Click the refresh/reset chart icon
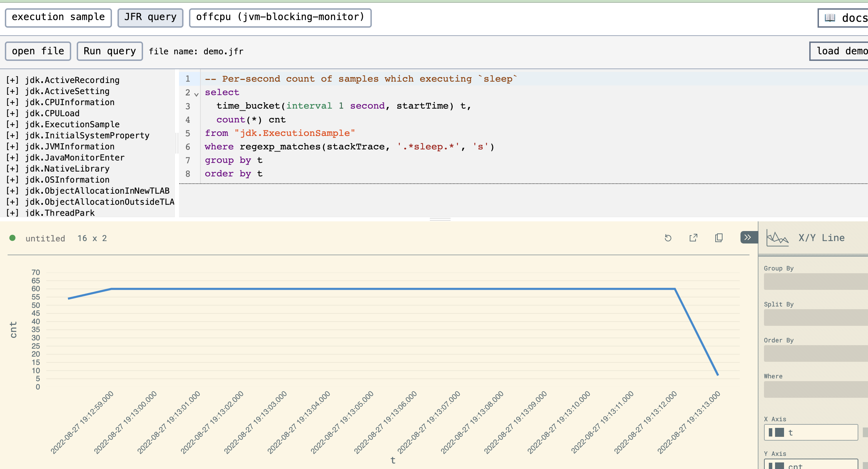This screenshot has height=469, width=868. tap(668, 238)
